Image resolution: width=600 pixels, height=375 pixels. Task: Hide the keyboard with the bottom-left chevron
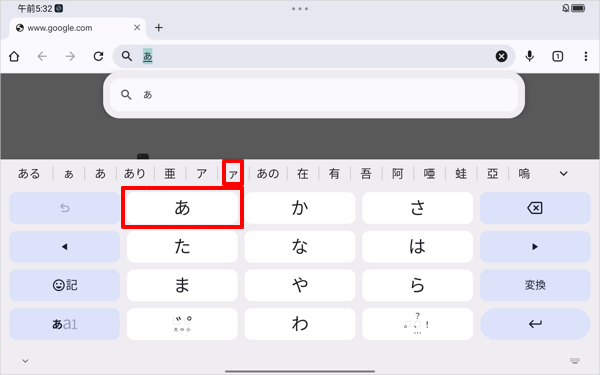point(25,361)
